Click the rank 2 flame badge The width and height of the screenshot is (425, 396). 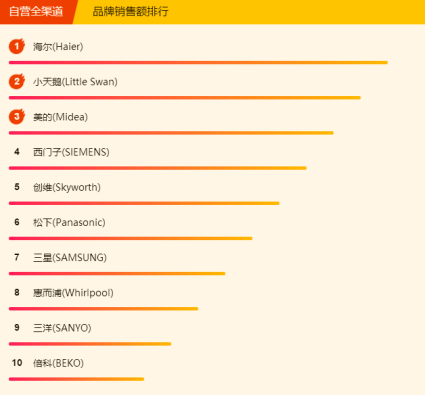tap(17, 81)
